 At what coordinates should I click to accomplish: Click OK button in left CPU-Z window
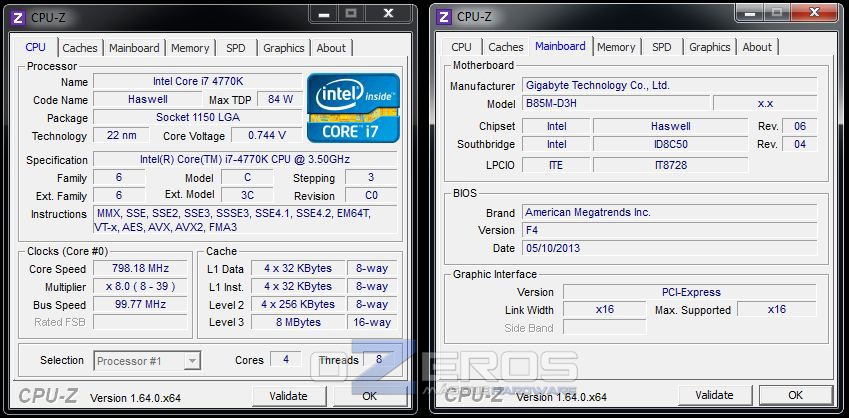[370, 396]
